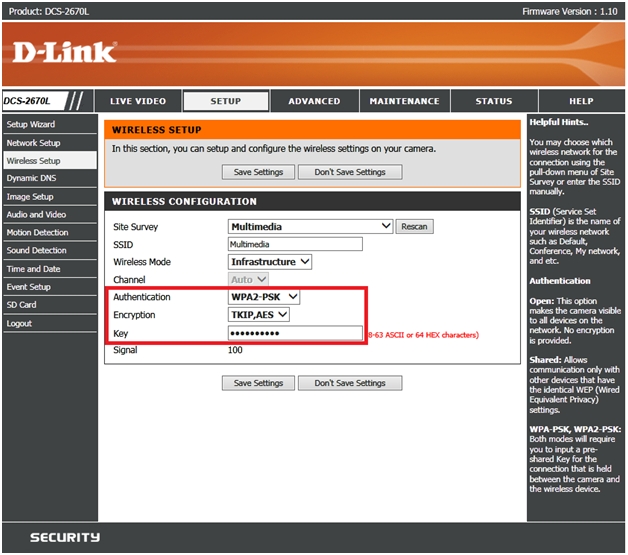Open the Encryption TKIP,AES dropdown
628x555 pixels.
point(259,315)
